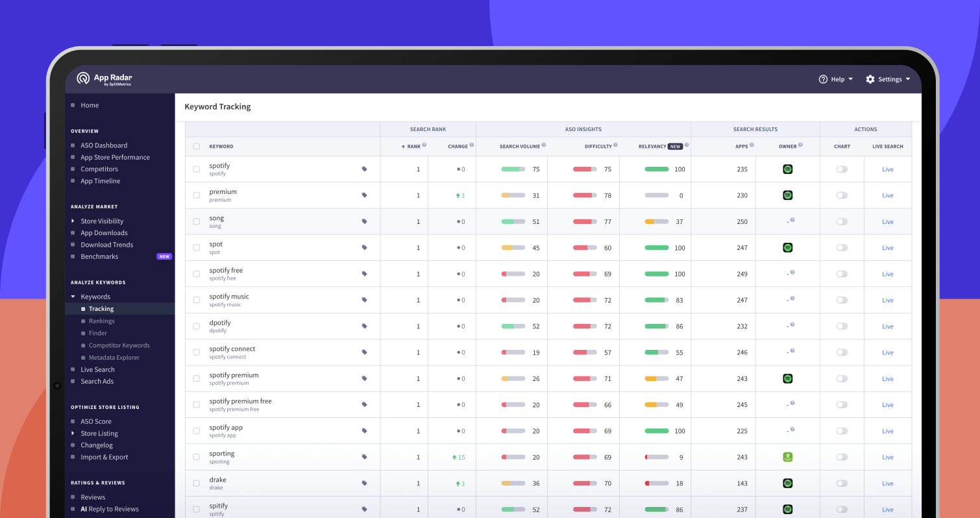
Task: Open Live search for spotify premium
Action: coord(888,379)
